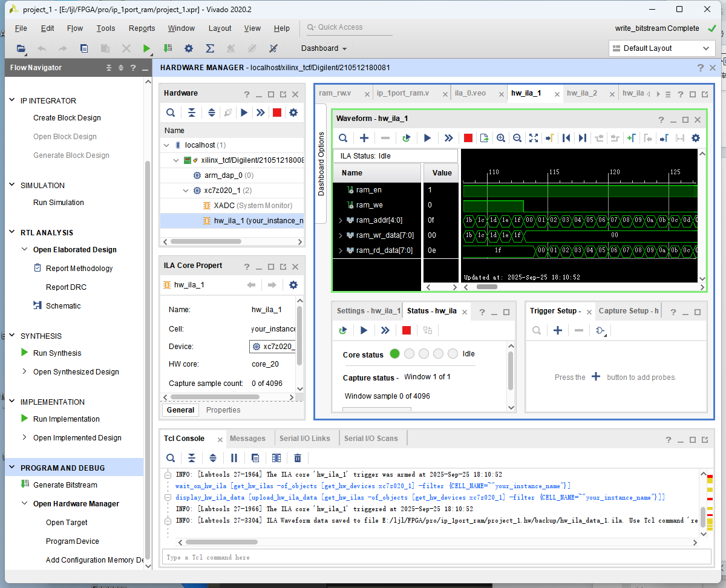
Task: Click waveform horizontal scrollbar thumb
Action: (x=486, y=287)
